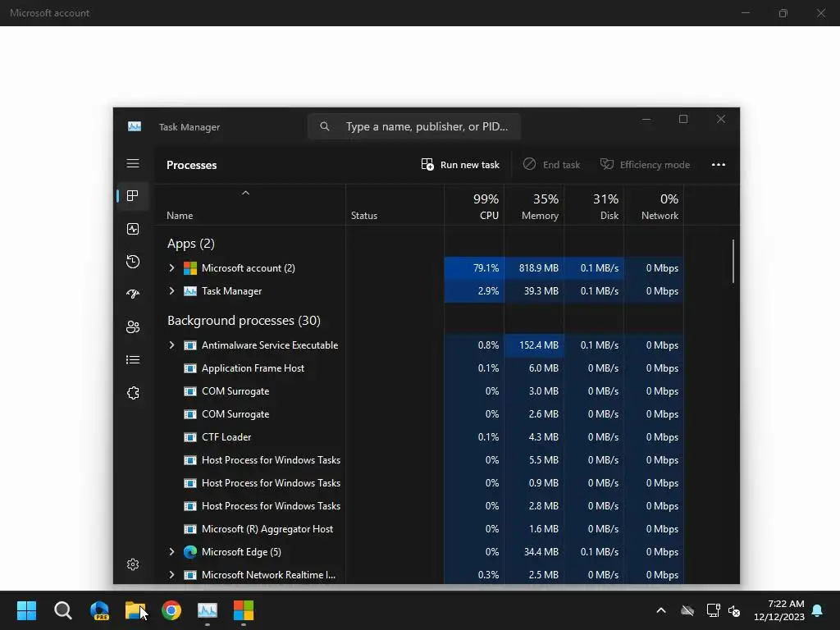Image resolution: width=840 pixels, height=630 pixels.
Task: Click the Microsoft Edge process icon
Action: click(190, 552)
